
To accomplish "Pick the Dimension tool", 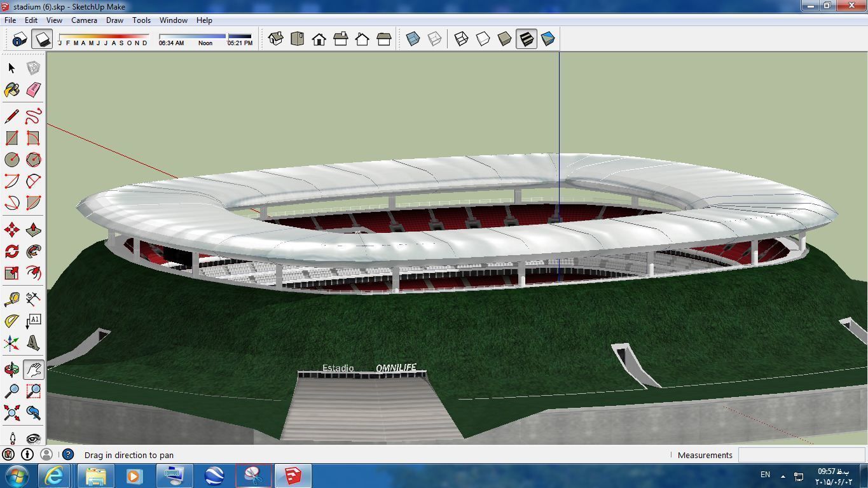I will click(x=33, y=299).
